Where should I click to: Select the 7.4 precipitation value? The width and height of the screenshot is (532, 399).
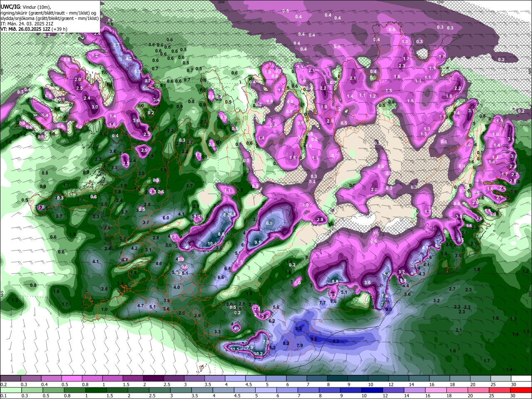click(384, 296)
